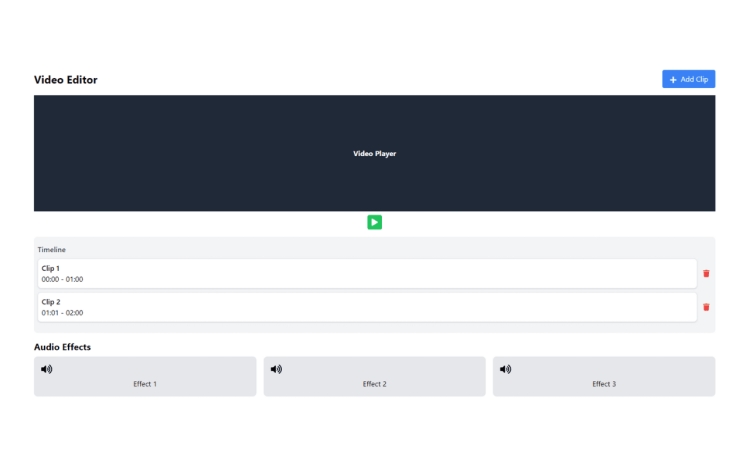Click the 01:01 - 02:00 time range
The width and height of the screenshot is (750, 469).
(62, 313)
